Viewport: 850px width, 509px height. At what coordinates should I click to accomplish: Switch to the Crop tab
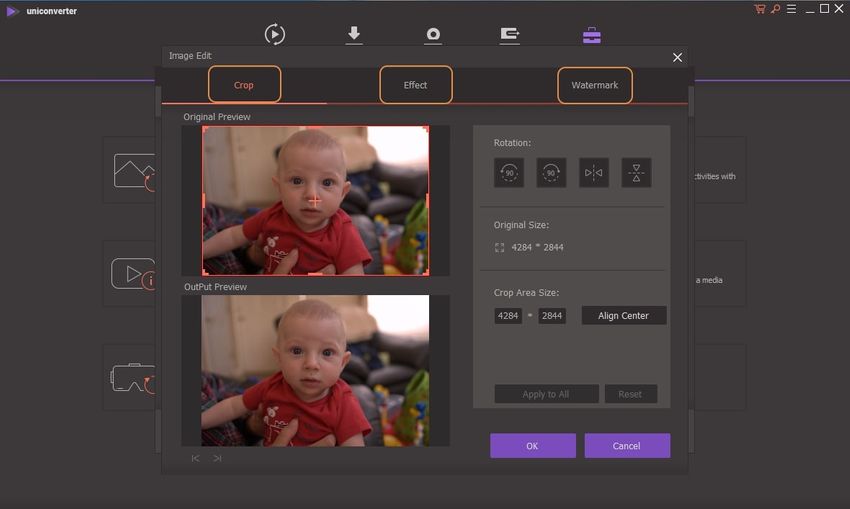tap(244, 85)
